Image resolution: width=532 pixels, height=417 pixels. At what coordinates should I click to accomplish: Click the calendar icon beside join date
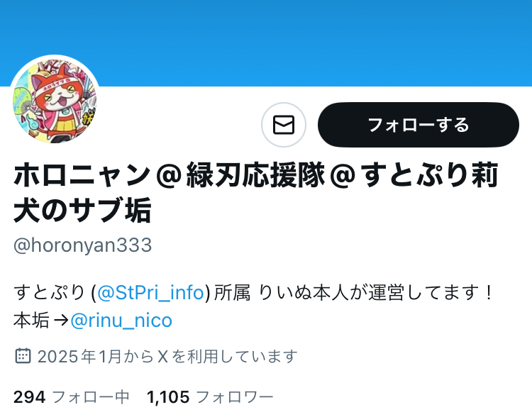pyautogui.click(x=23, y=356)
